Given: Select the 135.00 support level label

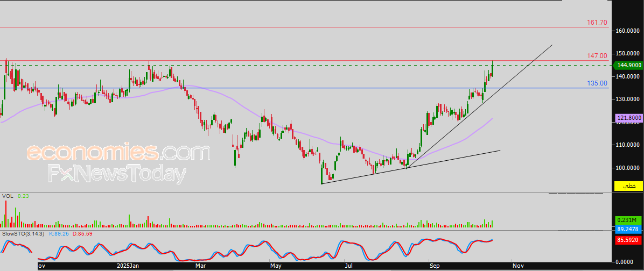Looking at the screenshot, I should click(598, 83).
